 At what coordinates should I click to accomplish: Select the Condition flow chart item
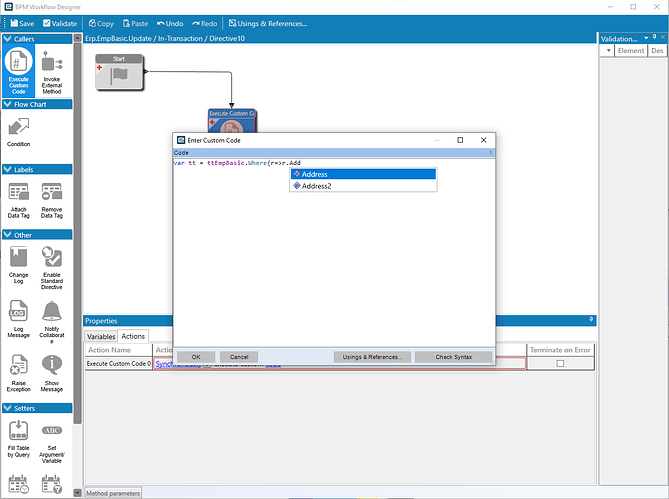(18, 133)
